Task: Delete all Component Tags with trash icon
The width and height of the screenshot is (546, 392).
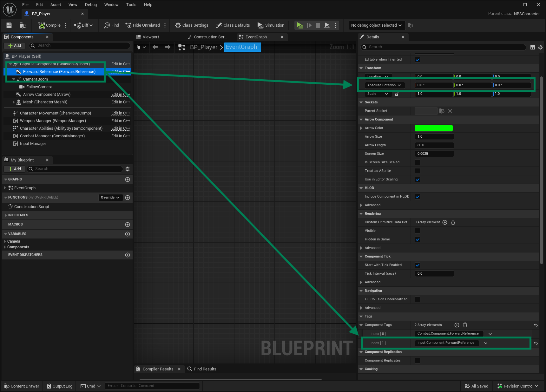Action: pos(465,325)
